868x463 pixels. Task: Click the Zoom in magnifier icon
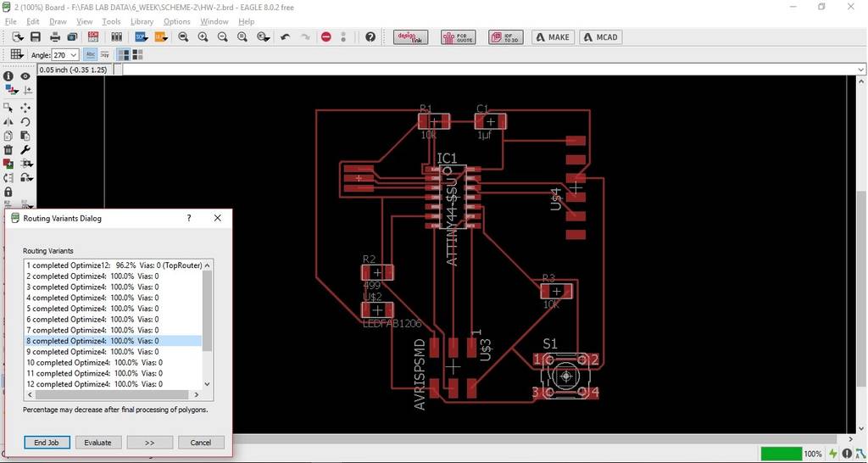203,37
